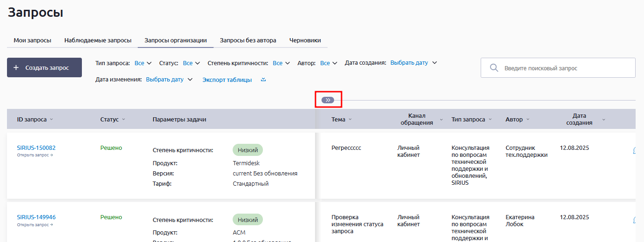The width and height of the screenshot is (644, 242).
Task: Open the Черновики tab
Action: click(x=305, y=40)
